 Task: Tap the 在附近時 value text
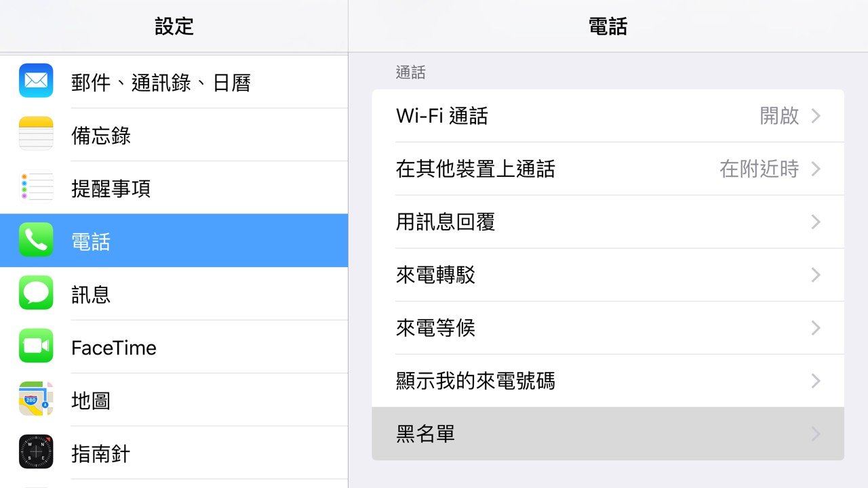pyautogui.click(x=759, y=169)
